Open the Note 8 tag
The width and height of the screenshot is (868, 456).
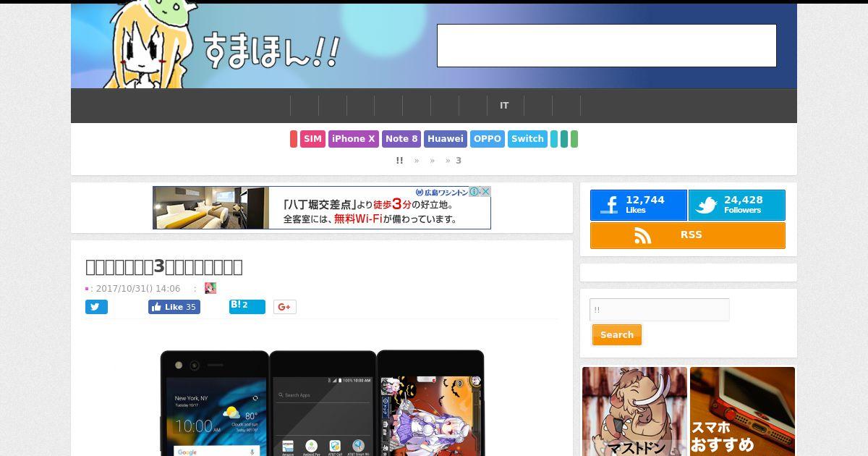(401, 139)
